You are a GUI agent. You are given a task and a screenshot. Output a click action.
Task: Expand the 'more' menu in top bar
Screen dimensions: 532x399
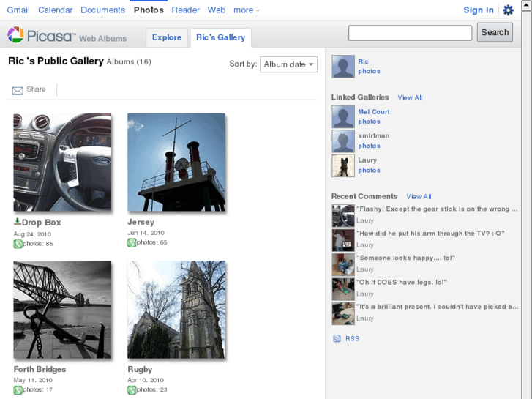[x=247, y=10]
